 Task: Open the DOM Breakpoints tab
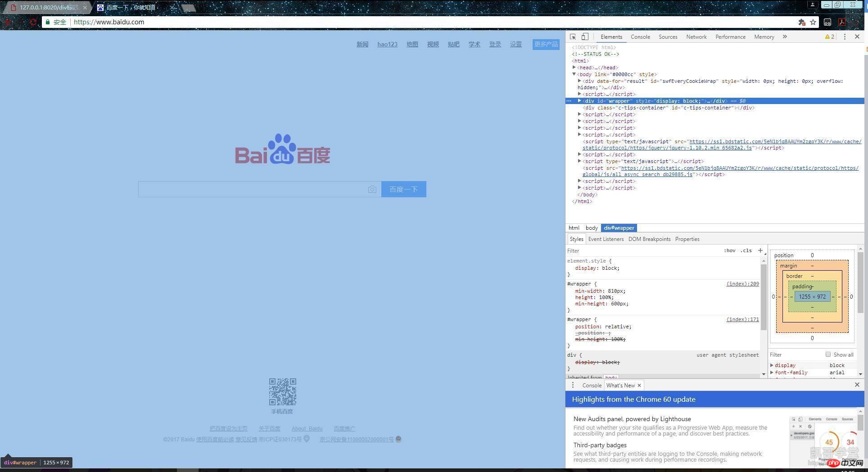(649, 239)
